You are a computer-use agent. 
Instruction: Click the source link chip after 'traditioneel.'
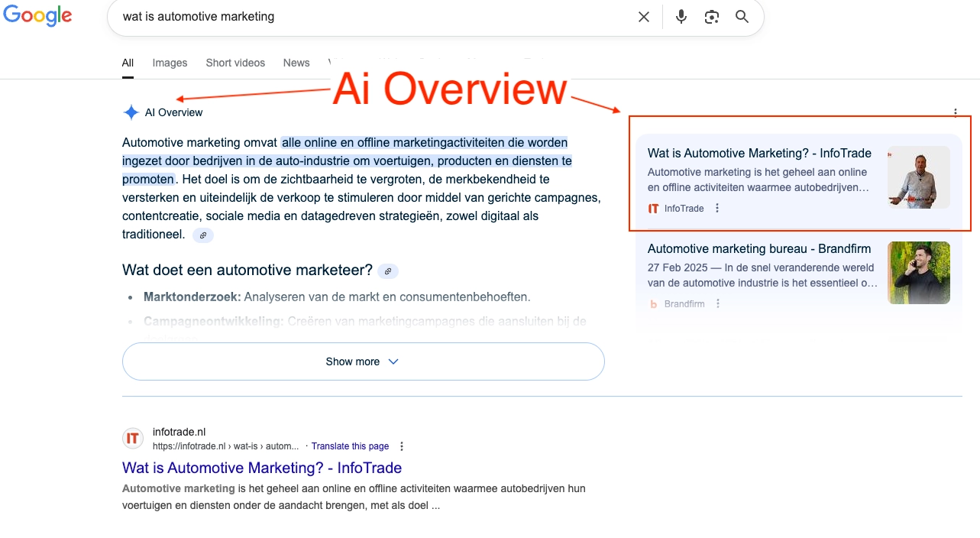[x=203, y=235]
